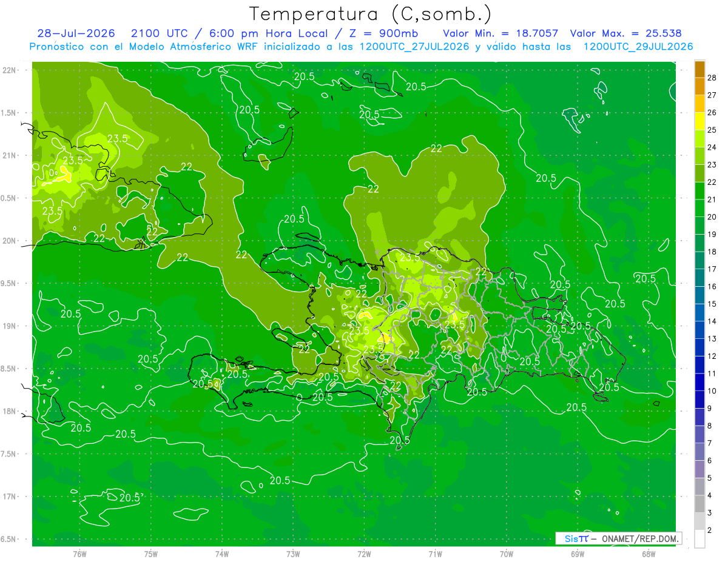This screenshot has width=728, height=562.
Task: Pick the teal legend swatch between 16 and 17
Action: tap(699, 278)
